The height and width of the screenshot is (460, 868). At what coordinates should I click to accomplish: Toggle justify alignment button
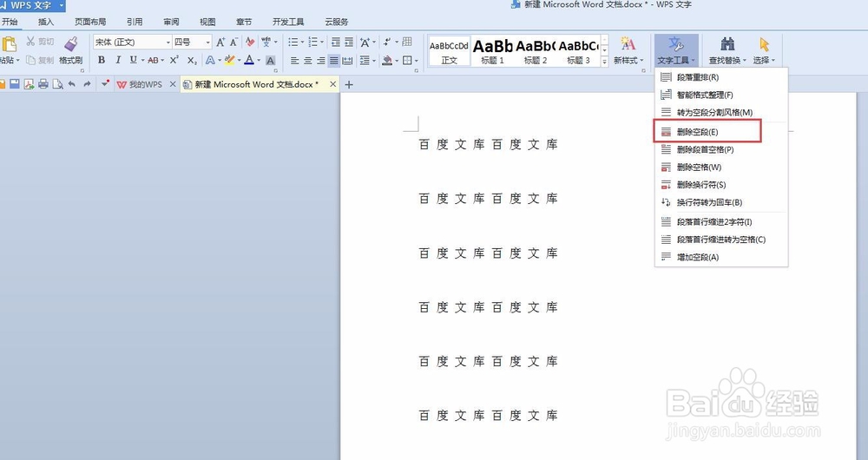pyautogui.click(x=334, y=61)
